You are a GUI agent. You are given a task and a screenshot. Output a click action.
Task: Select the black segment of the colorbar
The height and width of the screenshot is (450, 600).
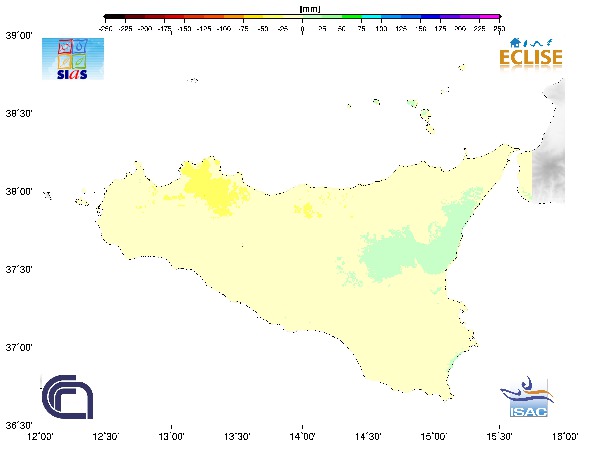point(114,16)
